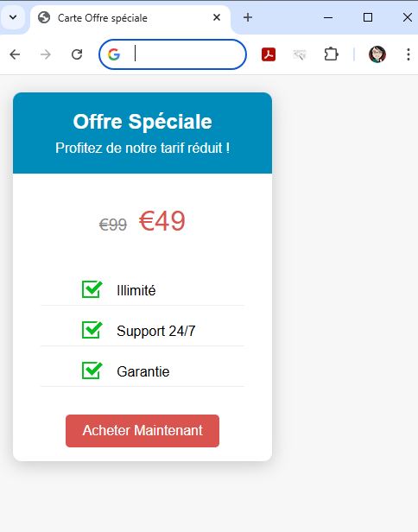Open a new tab with plus button
This screenshot has width=418, height=532.
[x=248, y=17]
